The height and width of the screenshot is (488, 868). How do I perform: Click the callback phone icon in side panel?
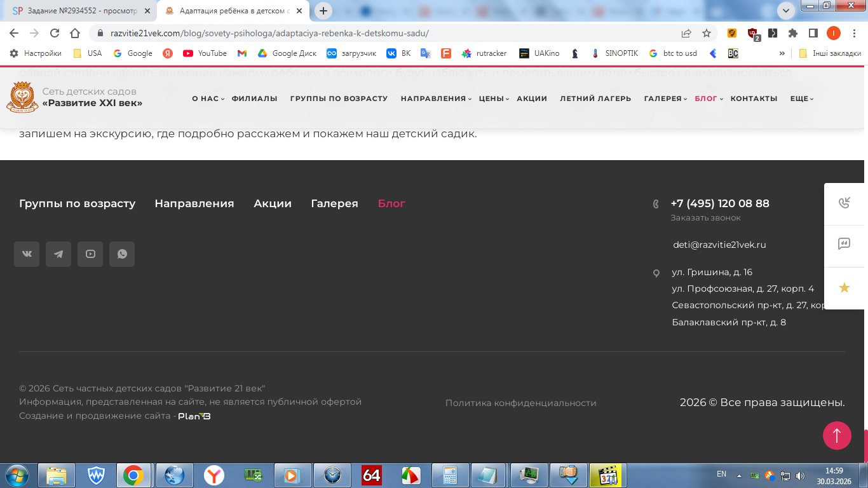tap(844, 203)
